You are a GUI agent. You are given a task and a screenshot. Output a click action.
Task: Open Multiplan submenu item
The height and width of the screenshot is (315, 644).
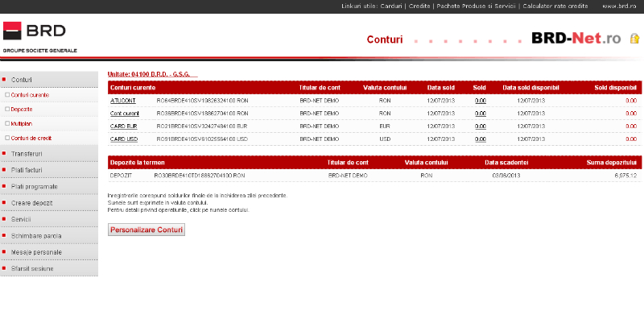point(22,124)
